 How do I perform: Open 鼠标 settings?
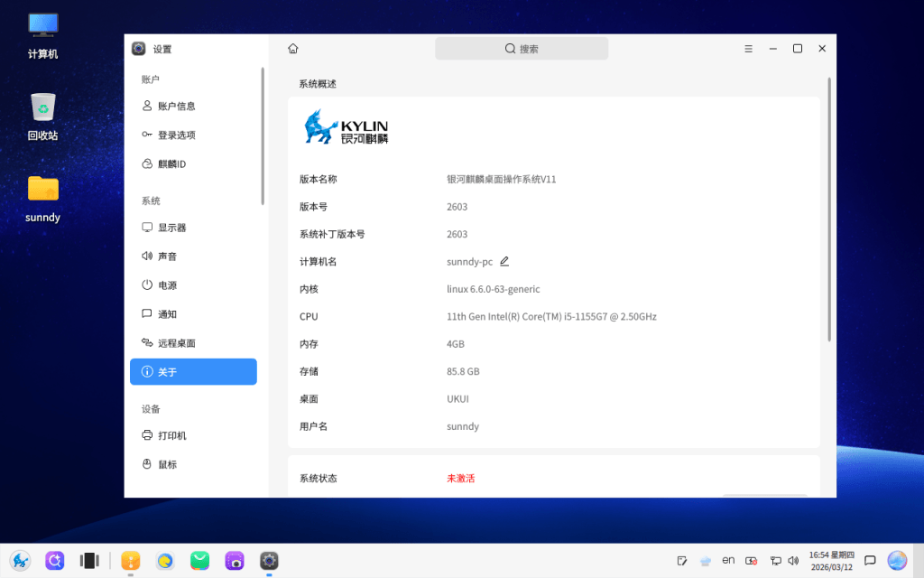(x=193, y=465)
